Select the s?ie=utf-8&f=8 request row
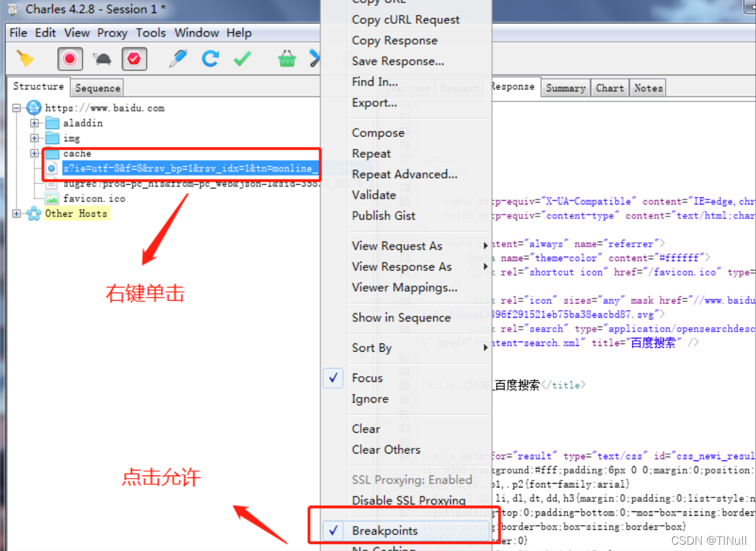 (x=191, y=169)
